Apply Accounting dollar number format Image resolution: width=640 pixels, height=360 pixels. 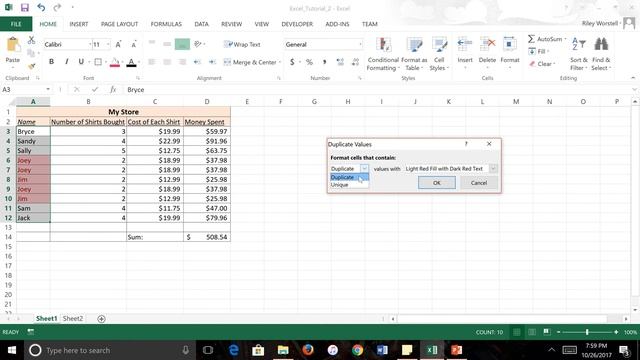click(x=292, y=62)
